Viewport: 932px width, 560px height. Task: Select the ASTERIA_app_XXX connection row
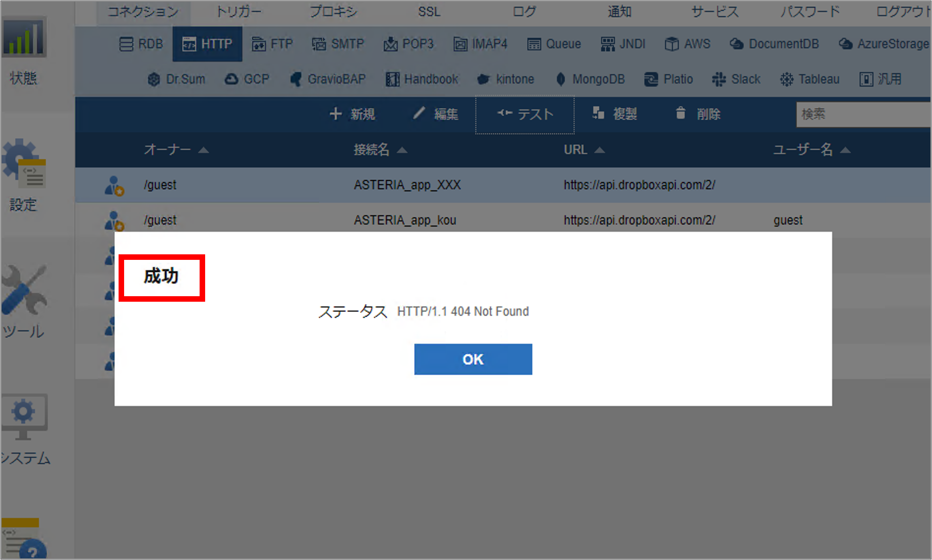point(503,185)
